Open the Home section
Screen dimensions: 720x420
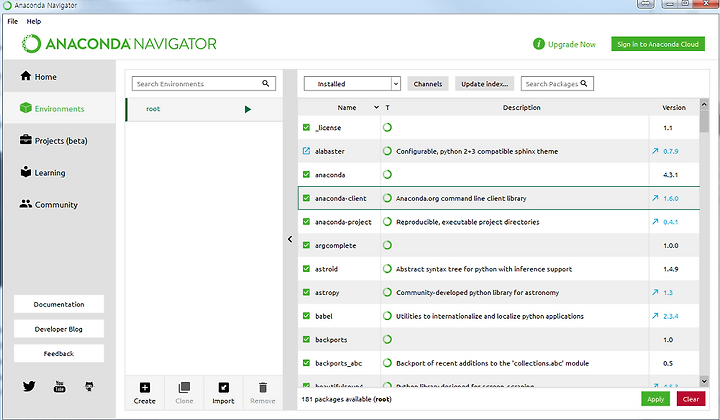click(x=39, y=76)
